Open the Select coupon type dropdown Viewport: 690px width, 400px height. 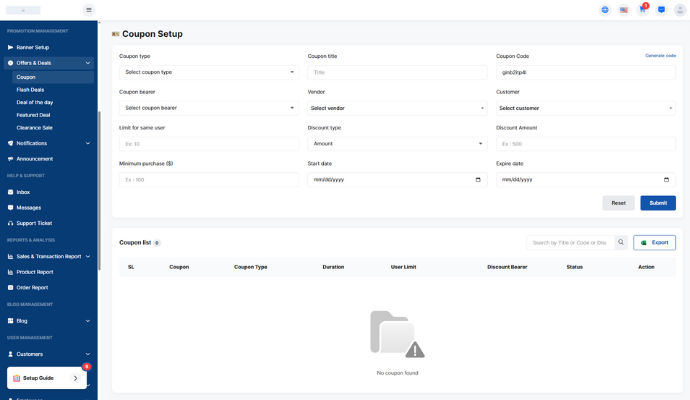point(208,72)
